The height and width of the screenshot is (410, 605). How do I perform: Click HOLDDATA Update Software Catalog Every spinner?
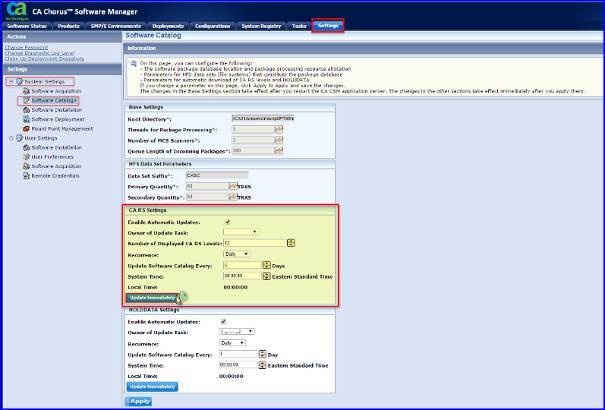[262, 354]
